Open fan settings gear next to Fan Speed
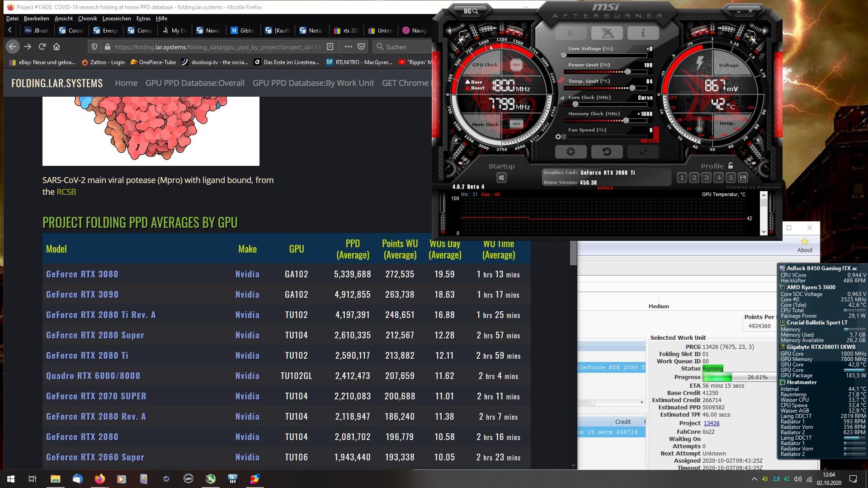 (x=558, y=136)
